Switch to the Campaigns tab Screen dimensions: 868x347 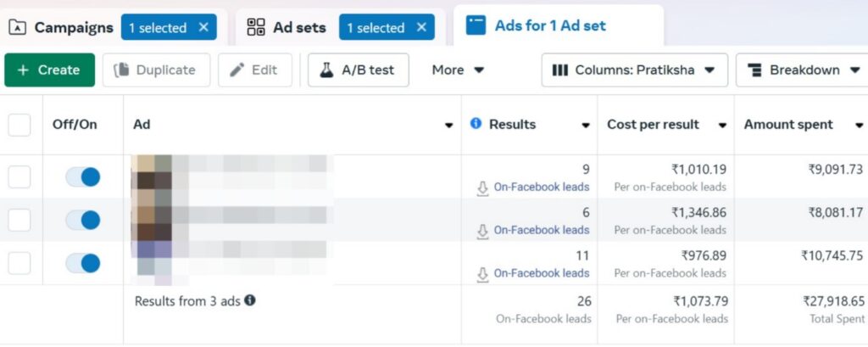point(73,27)
